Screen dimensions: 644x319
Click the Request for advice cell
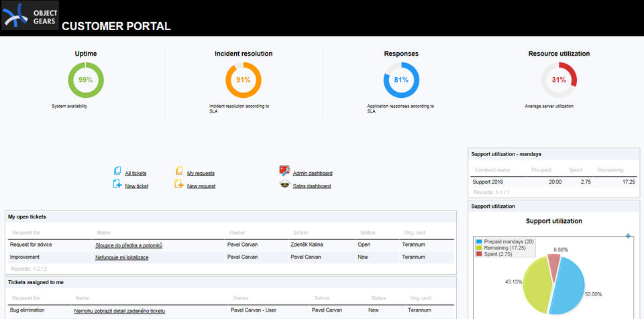point(31,245)
